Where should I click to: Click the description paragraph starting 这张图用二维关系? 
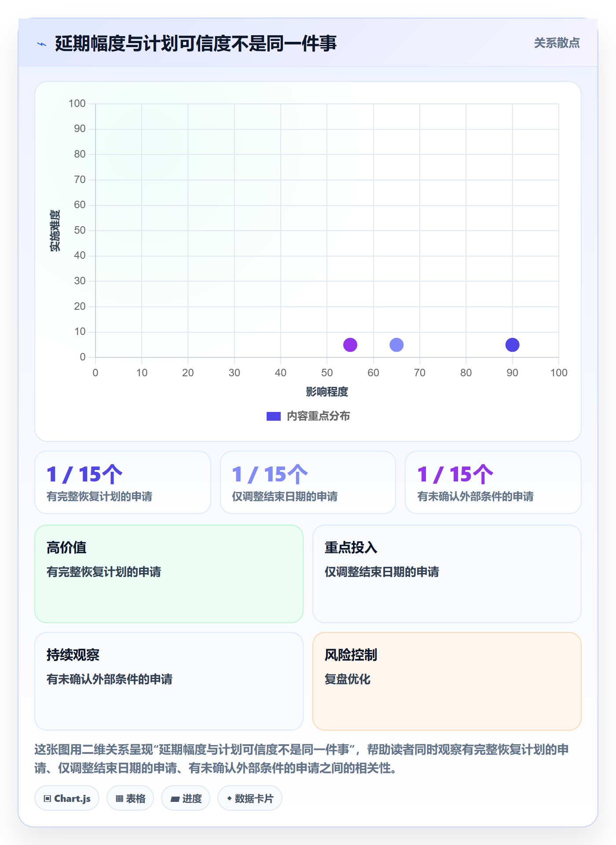pyautogui.click(x=302, y=758)
